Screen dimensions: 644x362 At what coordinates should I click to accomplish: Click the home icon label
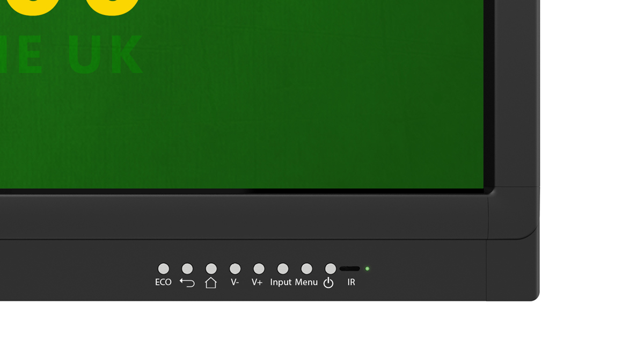[211, 283]
